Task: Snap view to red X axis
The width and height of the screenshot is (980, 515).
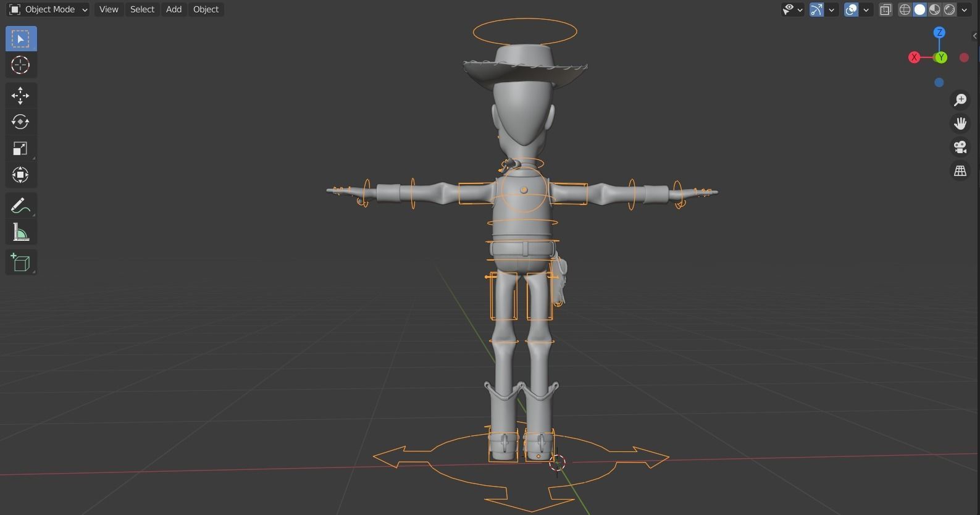Action: (x=914, y=57)
